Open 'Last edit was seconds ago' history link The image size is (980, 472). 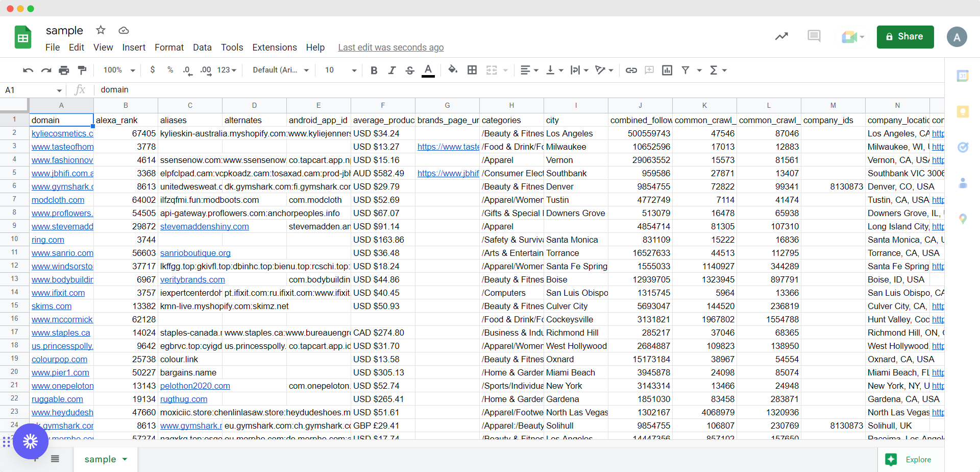click(x=391, y=48)
